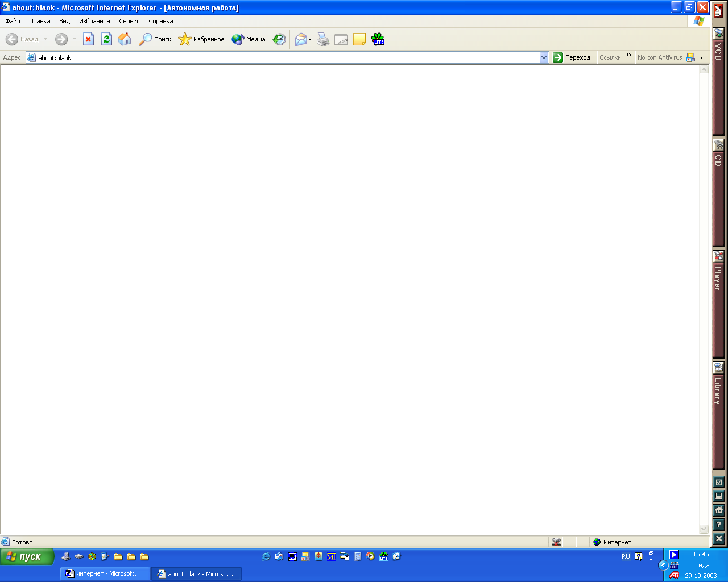728x582 pixels.
Task: Launch ICQ Lite from toolbar flower icon
Action: (x=378, y=39)
